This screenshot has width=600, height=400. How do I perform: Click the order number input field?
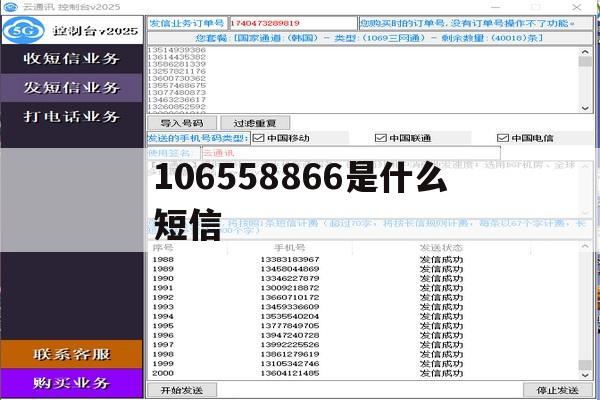tap(293, 23)
